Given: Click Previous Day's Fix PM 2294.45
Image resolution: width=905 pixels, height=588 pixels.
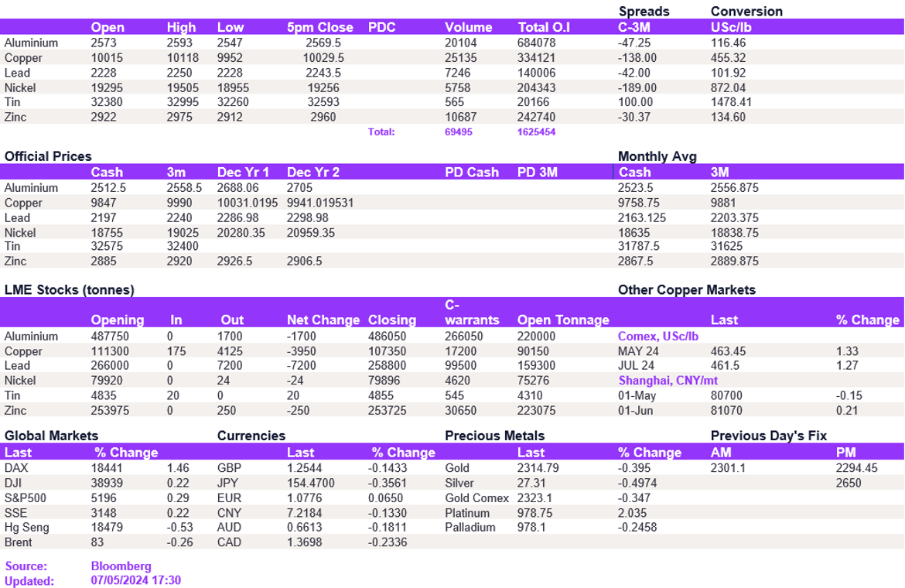Looking at the screenshot, I should tap(856, 469).
